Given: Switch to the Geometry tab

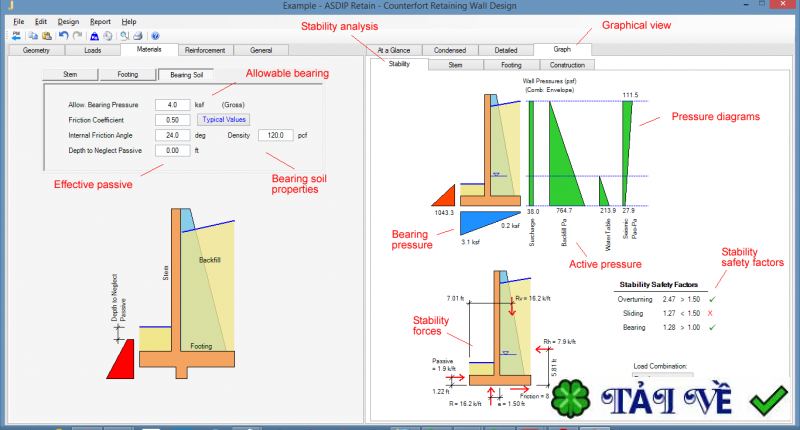Looking at the screenshot, I should click(36, 50).
